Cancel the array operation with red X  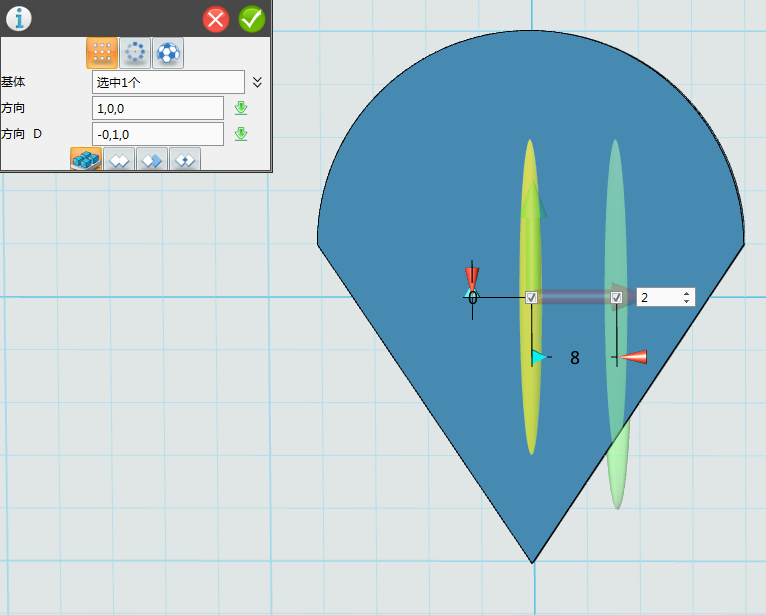(x=215, y=19)
